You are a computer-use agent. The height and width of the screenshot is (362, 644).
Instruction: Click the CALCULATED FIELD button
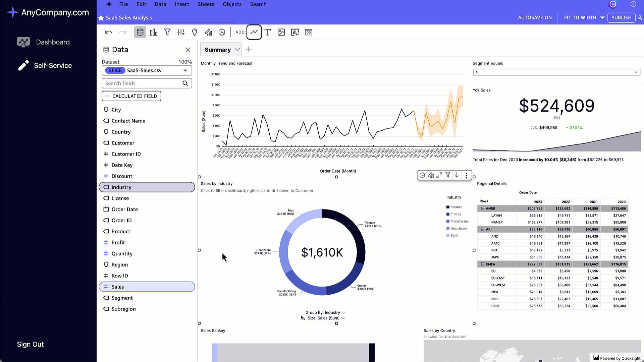[x=131, y=96]
